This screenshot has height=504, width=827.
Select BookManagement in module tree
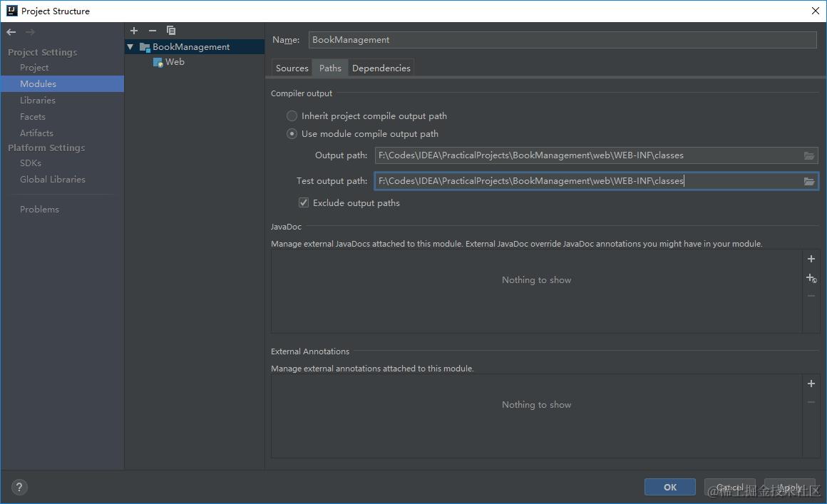(x=191, y=47)
